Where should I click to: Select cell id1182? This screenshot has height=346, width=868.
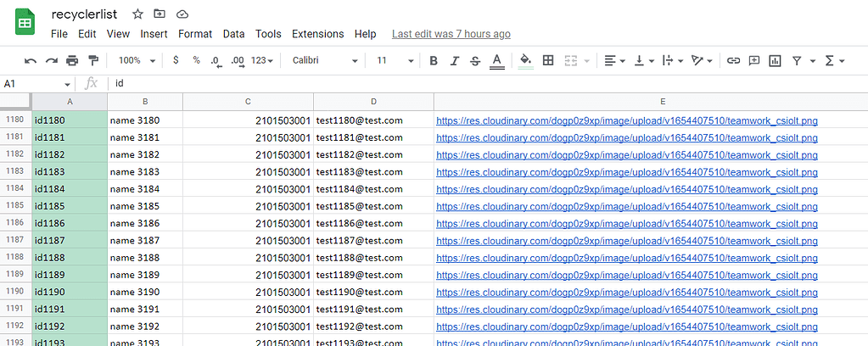(x=70, y=154)
